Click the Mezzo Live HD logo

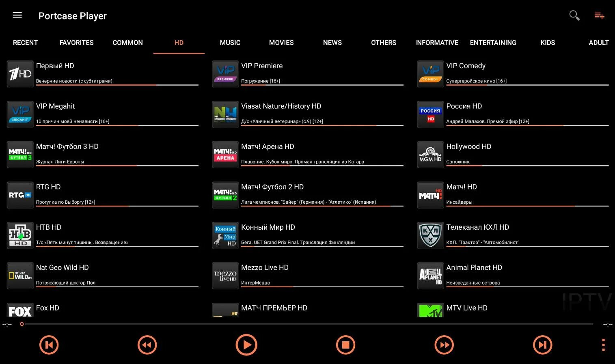point(225,276)
